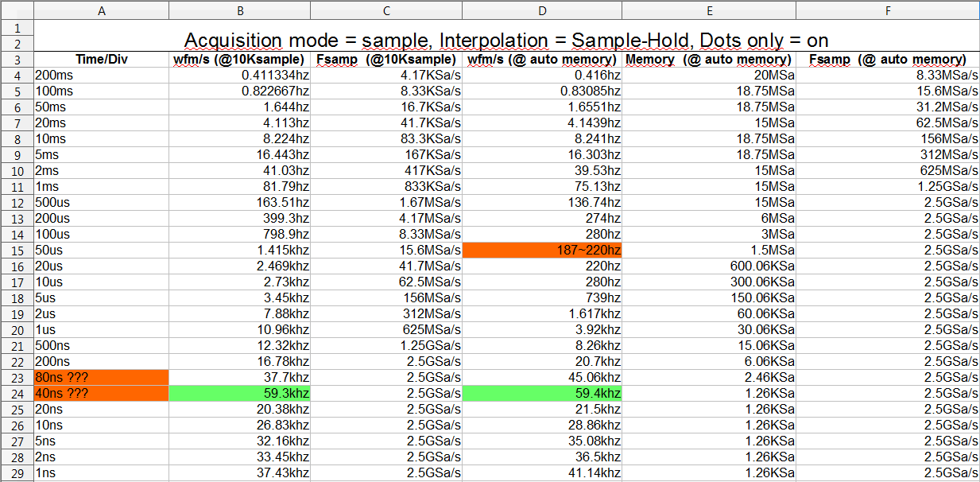Click the green '59.3khz' cell
The image size is (980, 482).
pyautogui.click(x=239, y=393)
